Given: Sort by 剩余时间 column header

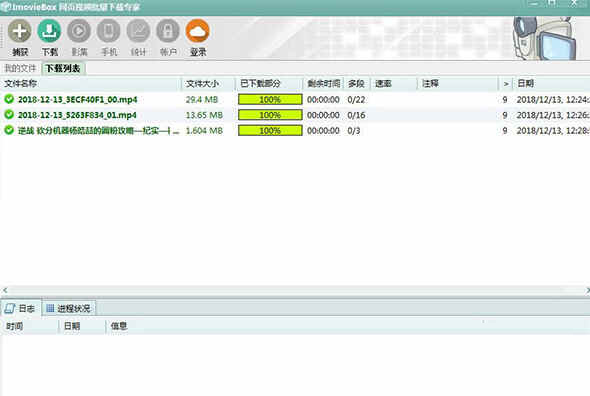Looking at the screenshot, I should (324, 84).
